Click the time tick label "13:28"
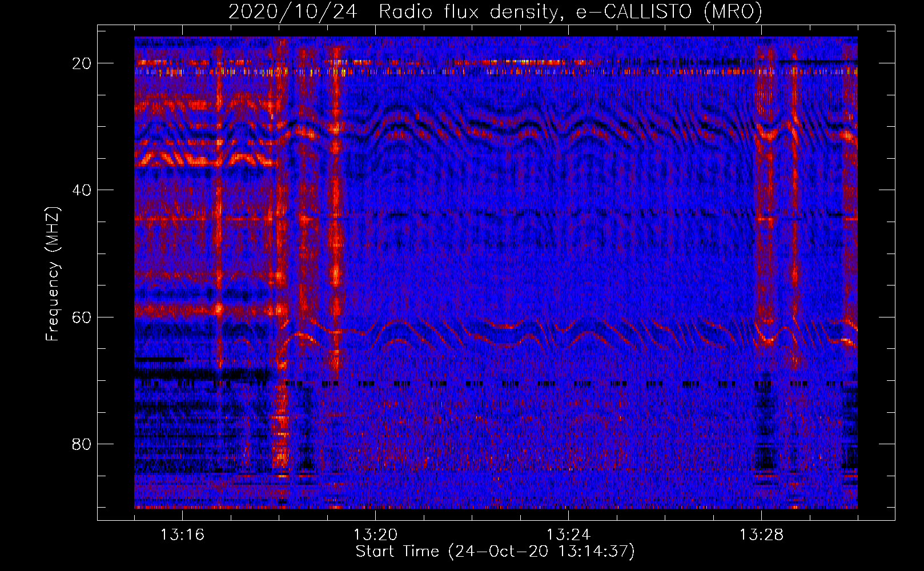Screen dimensions: 924x571 pyautogui.click(x=761, y=535)
